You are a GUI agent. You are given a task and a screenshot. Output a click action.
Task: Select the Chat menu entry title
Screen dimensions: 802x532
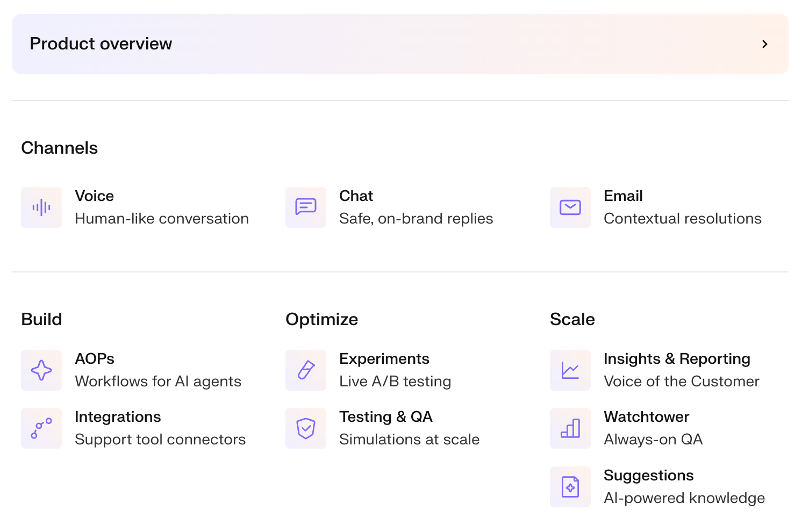tap(356, 196)
